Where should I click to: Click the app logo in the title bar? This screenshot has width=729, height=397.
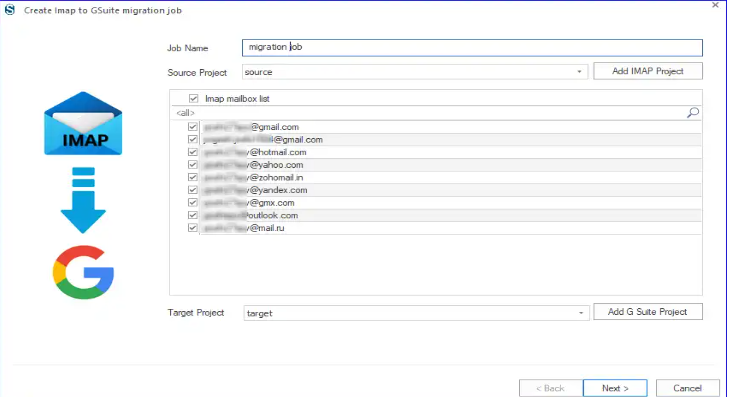10,10
